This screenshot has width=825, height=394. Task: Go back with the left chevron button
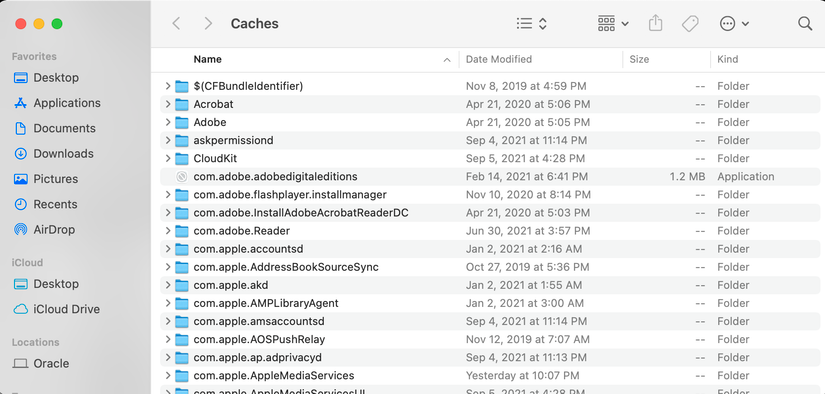177,24
